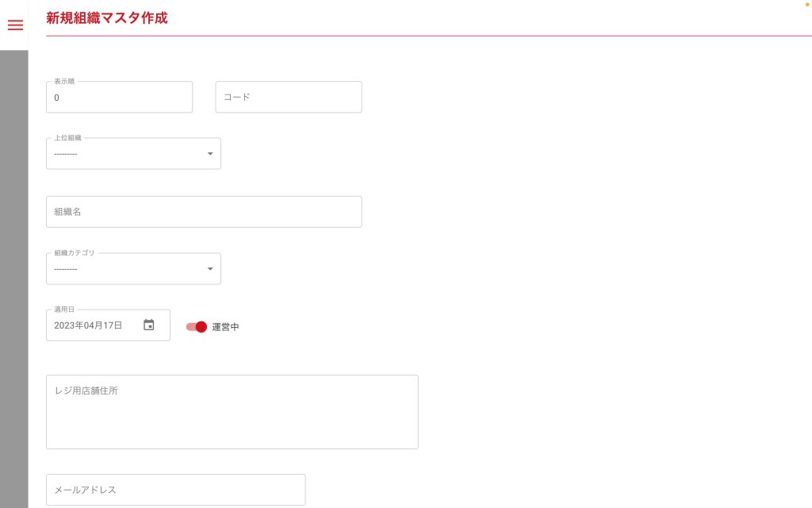Expand the 組織カテゴリ dropdown arrow
812x508 pixels.
tap(210, 269)
